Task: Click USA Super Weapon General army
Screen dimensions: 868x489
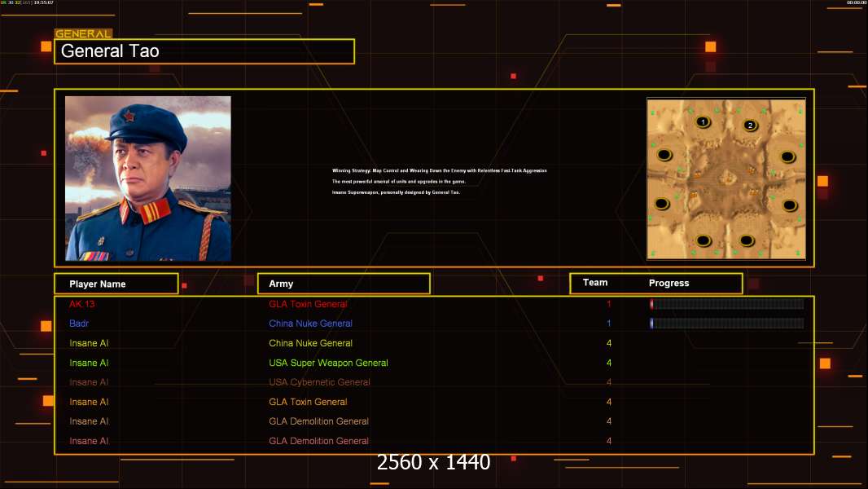Action: (328, 363)
